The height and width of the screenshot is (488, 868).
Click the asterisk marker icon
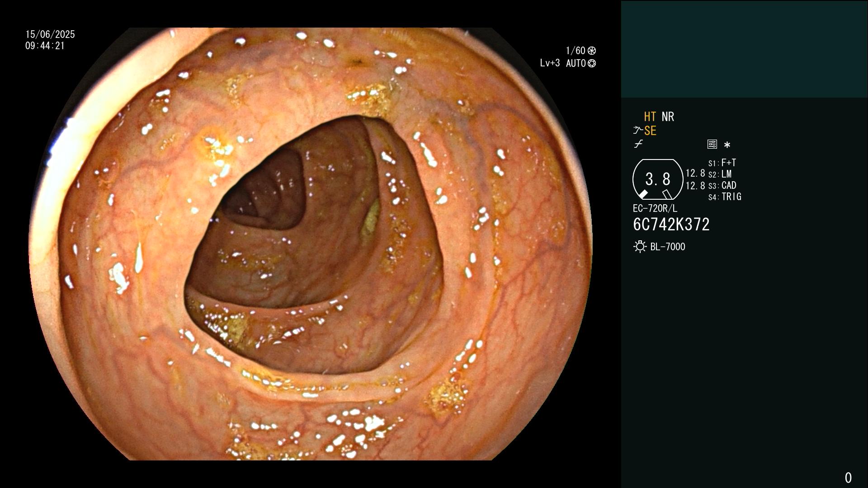pos(727,145)
